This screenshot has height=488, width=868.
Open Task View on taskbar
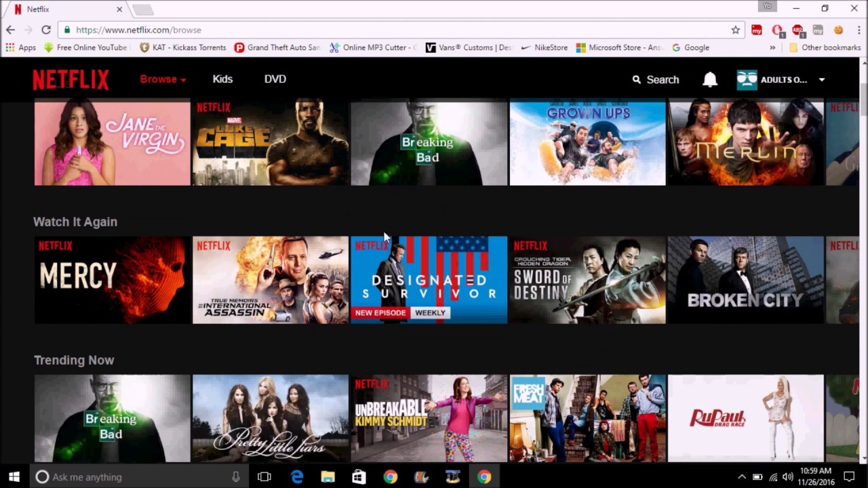click(x=264, y=477)
